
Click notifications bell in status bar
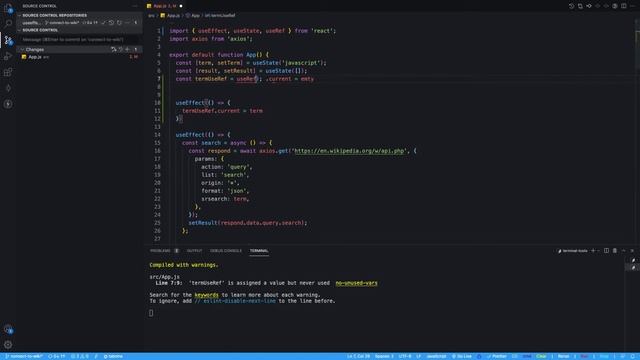click(x=632, y=356)
